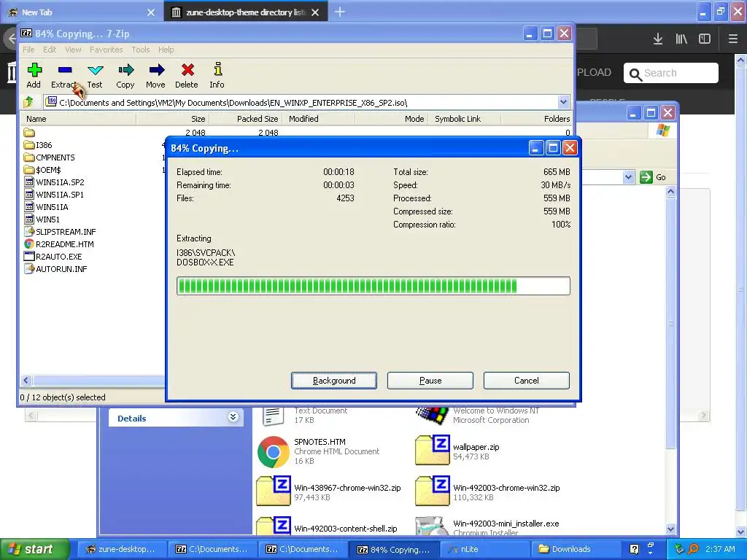
Task: Click the browser library icon
Action: pos(681,39)
